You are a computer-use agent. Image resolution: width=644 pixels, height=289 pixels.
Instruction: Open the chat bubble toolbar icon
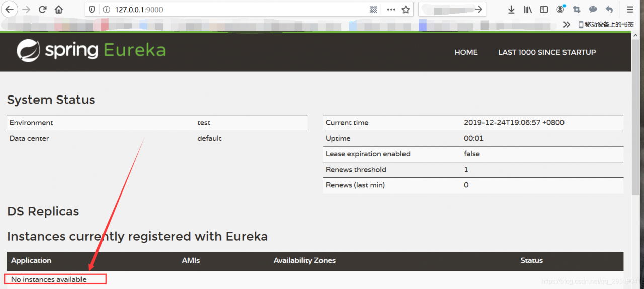(x=593, y=10)
